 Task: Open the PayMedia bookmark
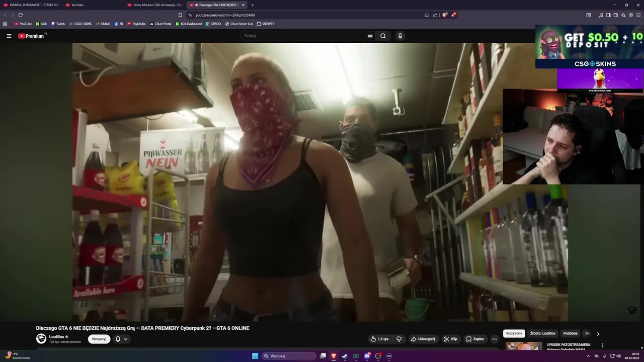click(136, 24)
